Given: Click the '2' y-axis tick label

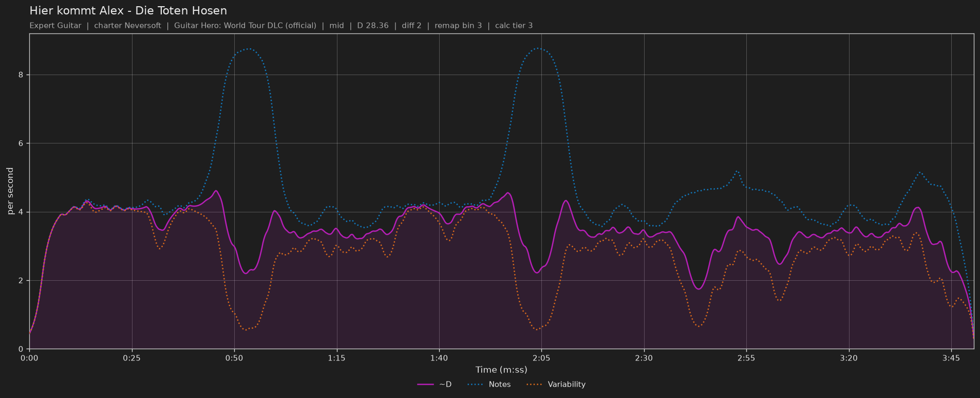Looking at the screenshot, I should pyautogui.click(x=21, y=281).
